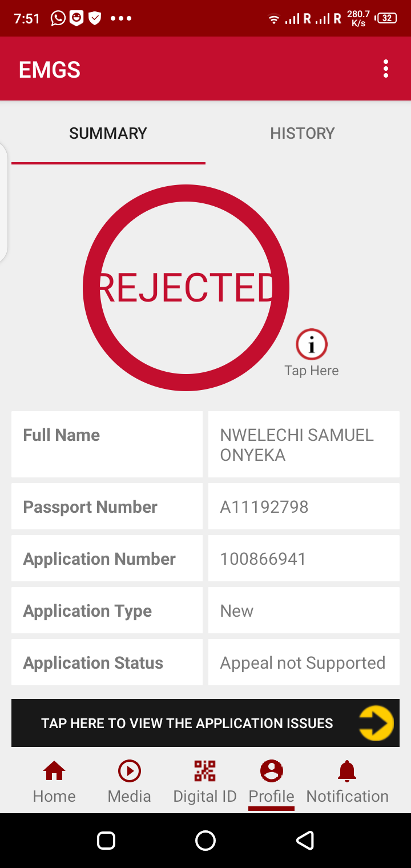Viewport: 411px width, 868px height.
Task: Pull the side drawer handle on left edge
Action: pos(3,203)
